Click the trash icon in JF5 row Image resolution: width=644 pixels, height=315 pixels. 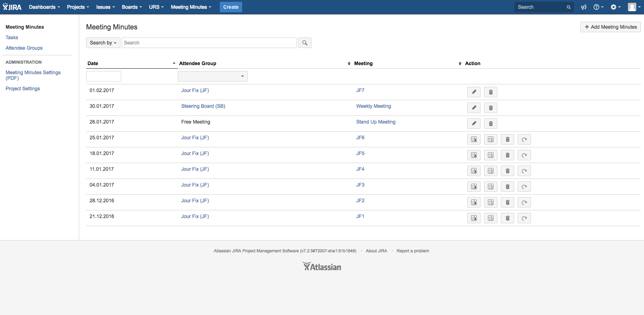pos(507,155)
